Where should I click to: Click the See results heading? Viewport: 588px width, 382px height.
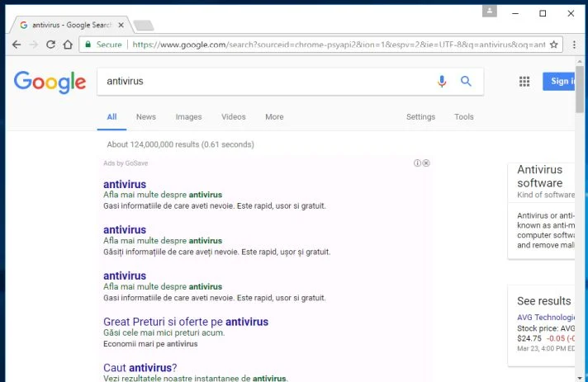pos(544,301)
